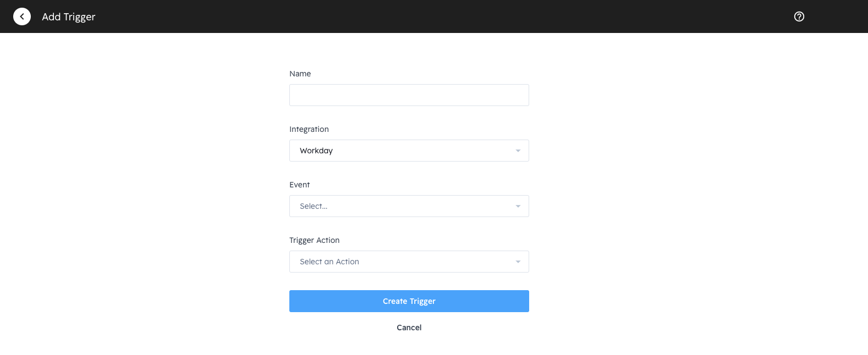The image size is (868, 355).
Task: Click the Trigger Action field label
Action: coord(314,240)
